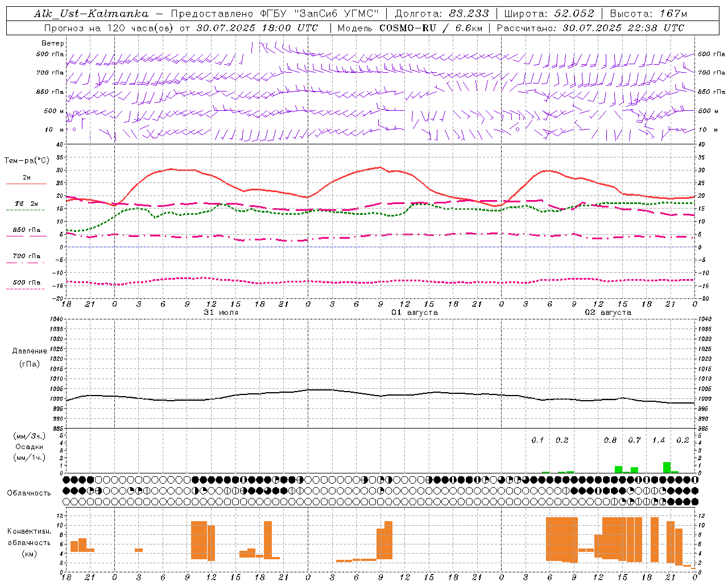Viewport: 728px width, 582px height.
Task: Click the right-axis 850 гПа wind level label
Action: point(712,92)
